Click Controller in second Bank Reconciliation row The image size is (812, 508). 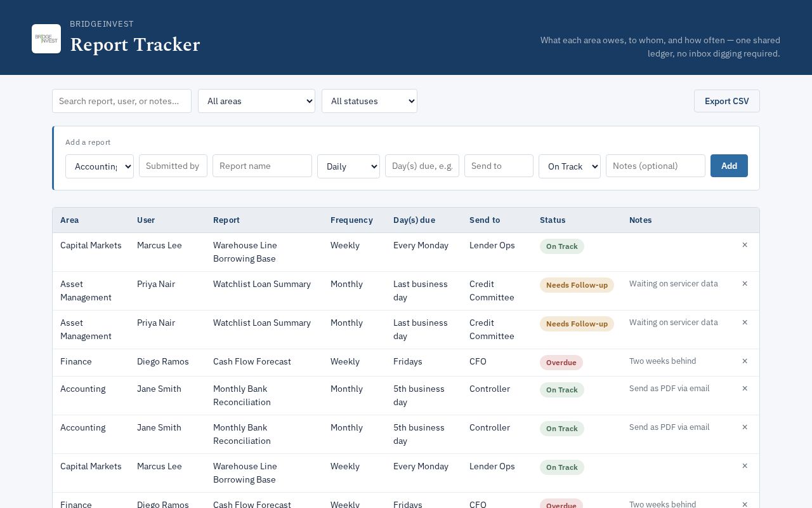click(490, 427)
